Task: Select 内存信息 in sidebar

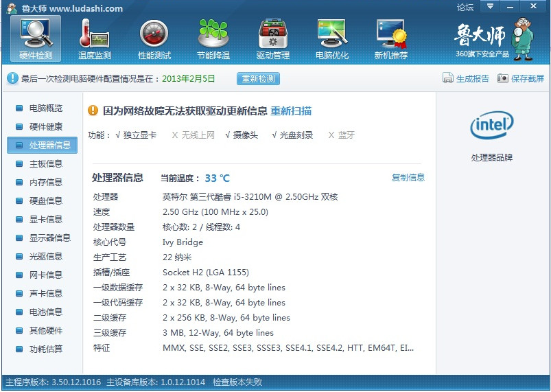Action: (x=42, y=182)
